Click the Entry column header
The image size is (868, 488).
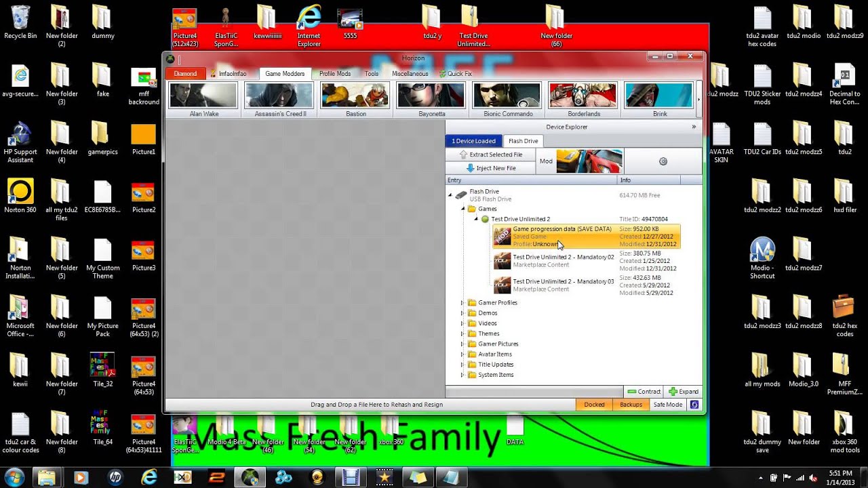click(531, 180)
